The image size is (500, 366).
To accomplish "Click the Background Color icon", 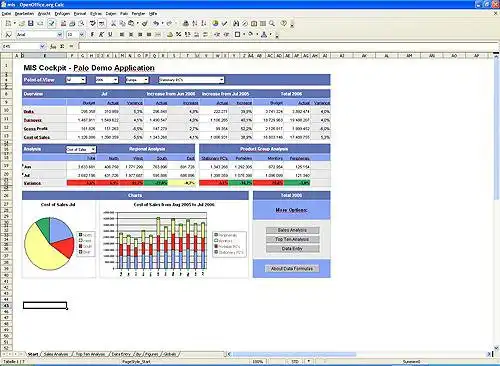I will point(251,34).
